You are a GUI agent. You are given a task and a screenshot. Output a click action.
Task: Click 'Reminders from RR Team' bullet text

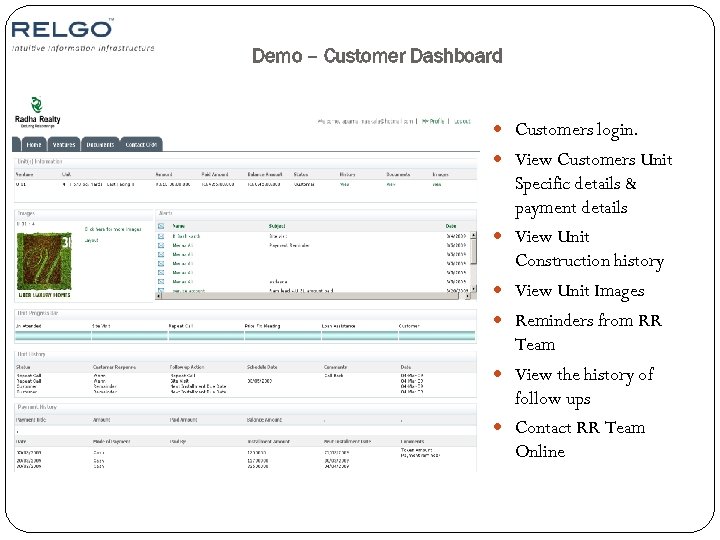588,332
